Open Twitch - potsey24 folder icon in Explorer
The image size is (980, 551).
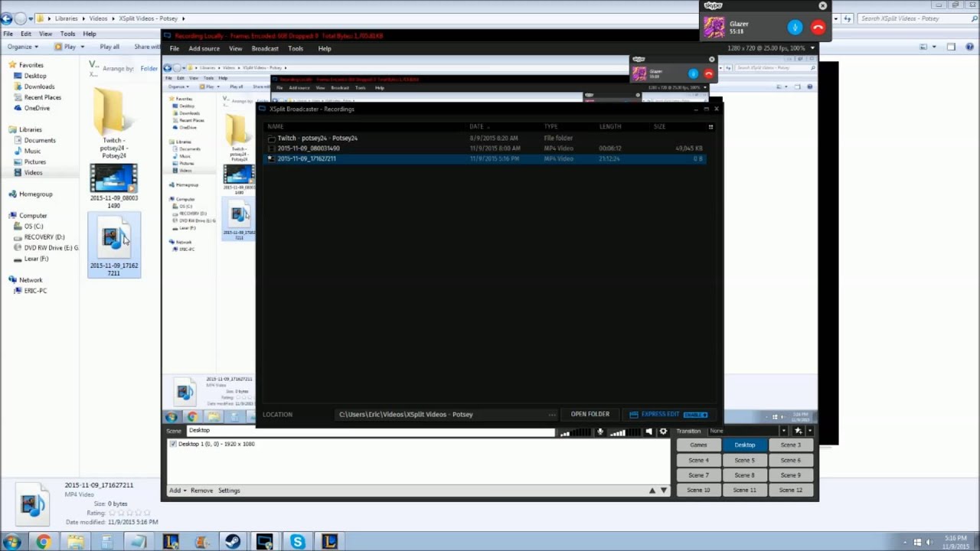(x=113, y=113)
